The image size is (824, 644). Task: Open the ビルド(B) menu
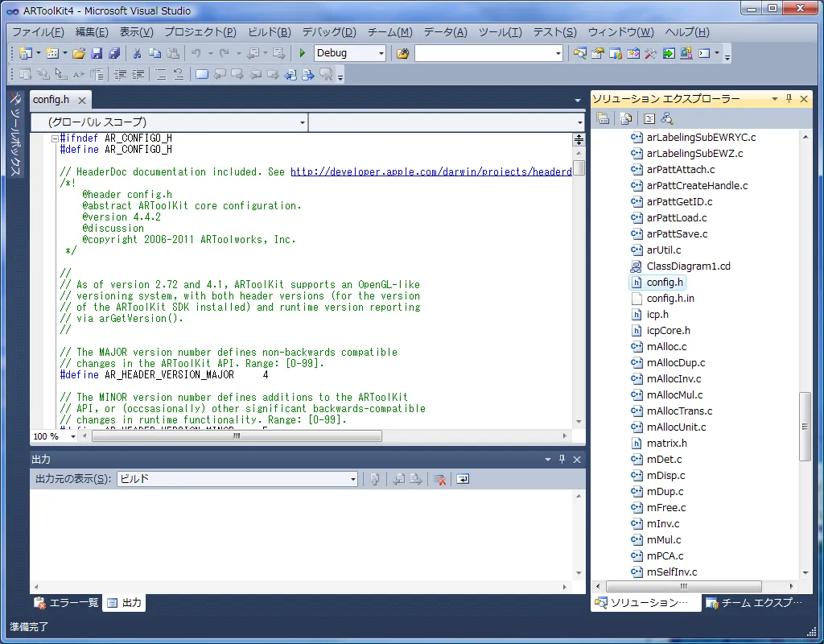coord(269,32)
